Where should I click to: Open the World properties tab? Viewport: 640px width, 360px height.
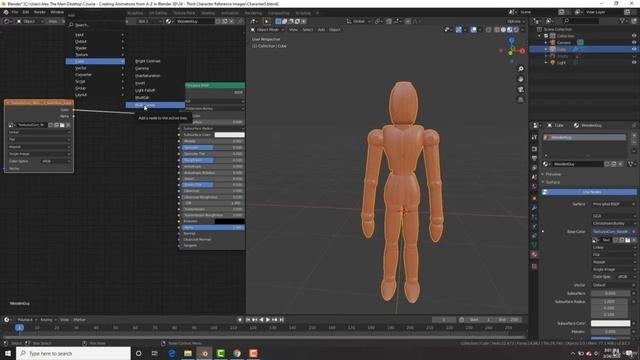click(534, 187)
